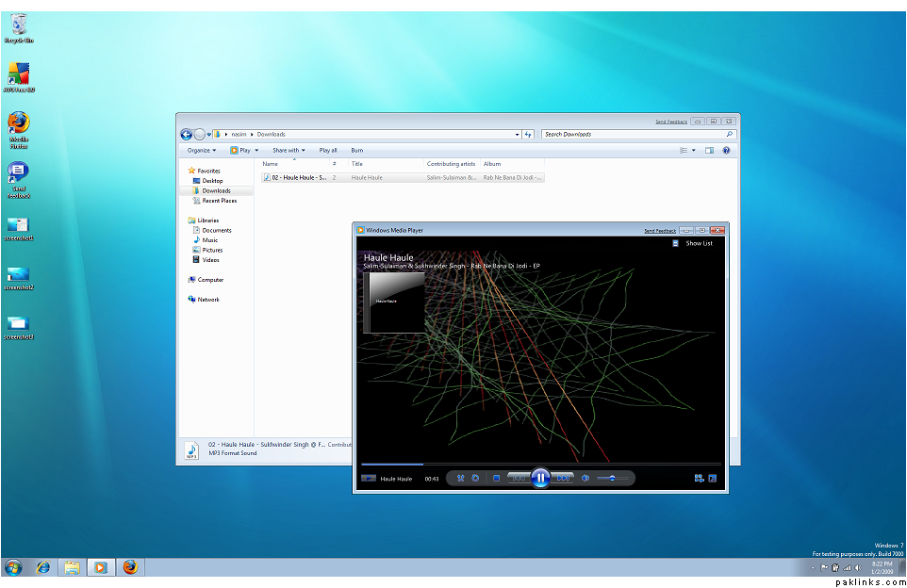Toggle shuffle mode in media player
The image size is (907, 588).
tap(460, 479)
